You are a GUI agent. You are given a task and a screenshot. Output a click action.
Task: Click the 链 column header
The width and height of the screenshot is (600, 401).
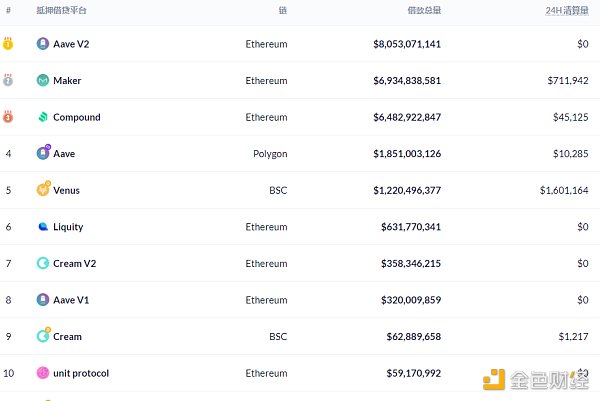[x=283, y=10]
